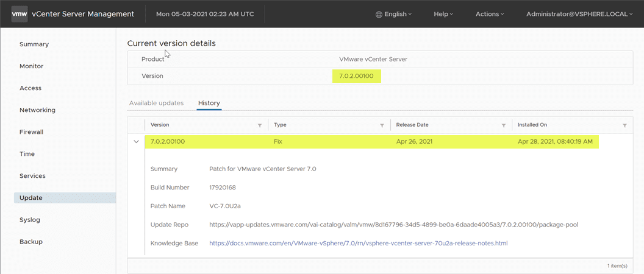Viewport: 644px width, 274px height.
Task: Click the build number 17920168
Action: (x=223, y=188)
